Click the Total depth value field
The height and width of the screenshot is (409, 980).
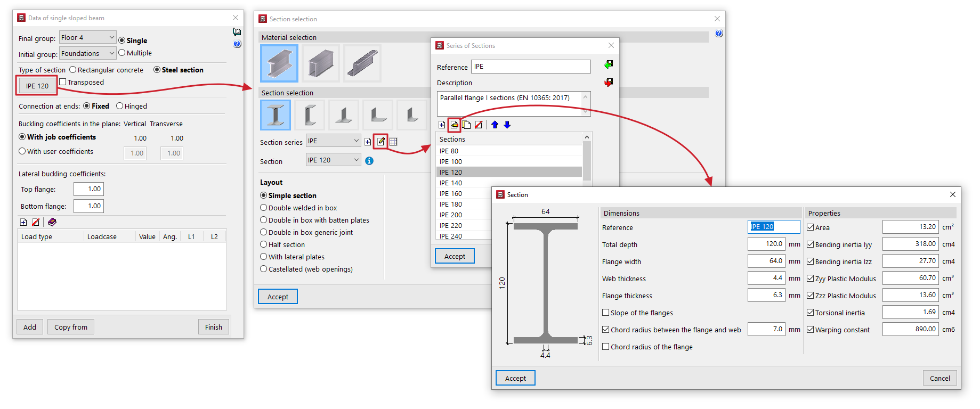point(766,244)
